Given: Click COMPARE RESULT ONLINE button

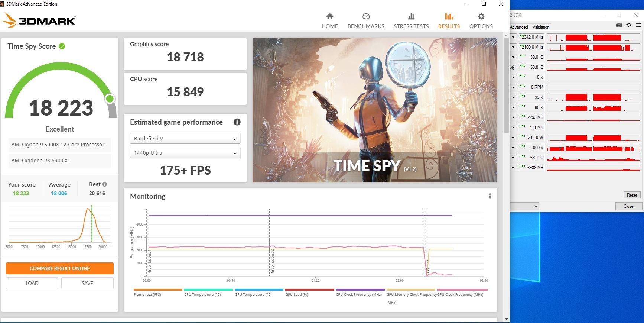Looking at the screenshot, I should (x=59, y=268).
